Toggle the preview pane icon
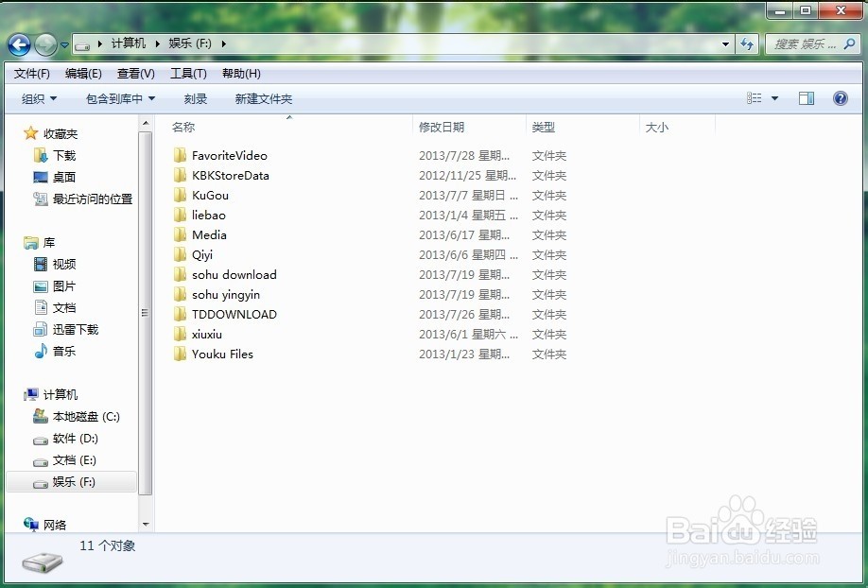The image size is (868, 588). [x=807, y=97]
